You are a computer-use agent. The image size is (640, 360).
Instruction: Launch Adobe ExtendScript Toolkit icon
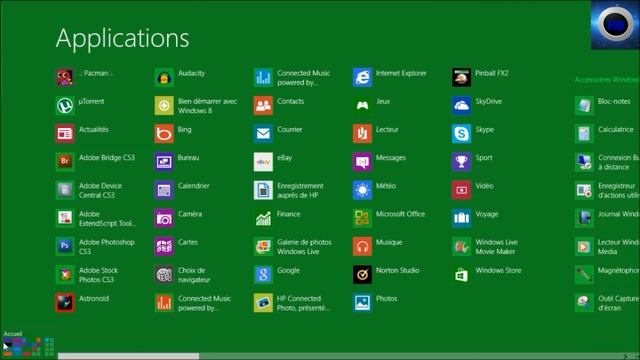pos(65,218)
